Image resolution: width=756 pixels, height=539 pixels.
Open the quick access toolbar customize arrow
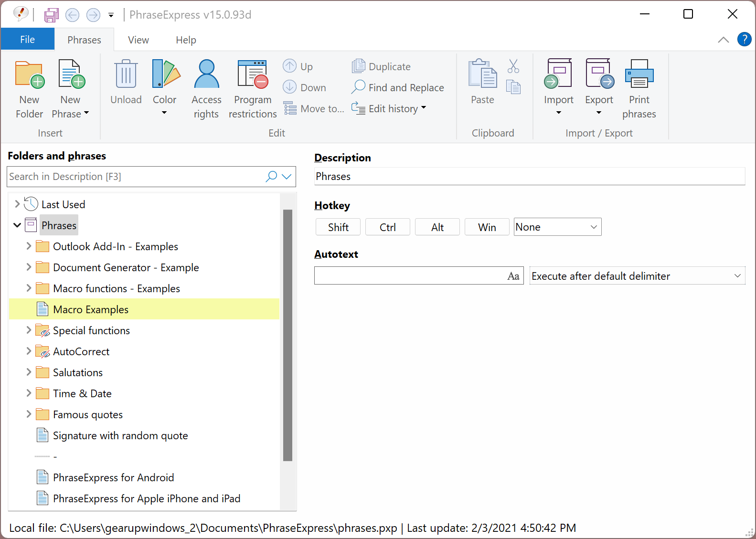(111, 15)
